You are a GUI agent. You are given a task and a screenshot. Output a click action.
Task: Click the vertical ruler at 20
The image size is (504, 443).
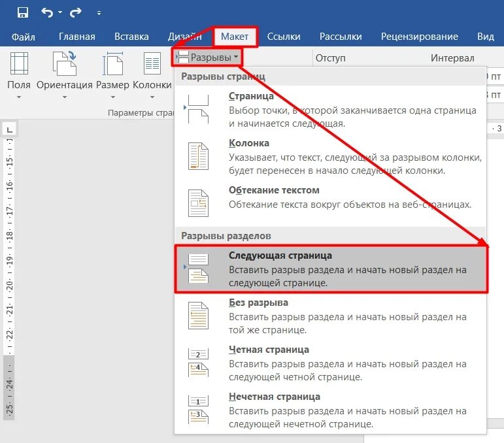click(x=10, y=286)
